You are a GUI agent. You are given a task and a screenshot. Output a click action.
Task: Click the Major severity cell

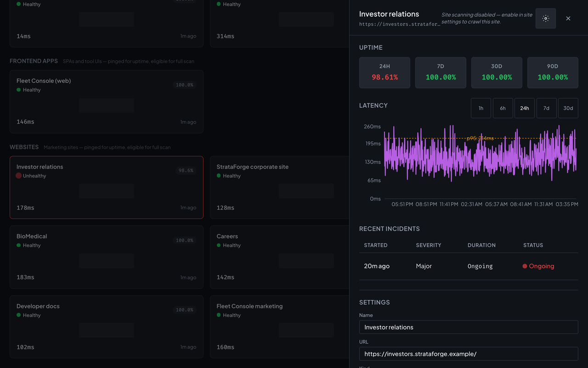click(x=424, y=266)
